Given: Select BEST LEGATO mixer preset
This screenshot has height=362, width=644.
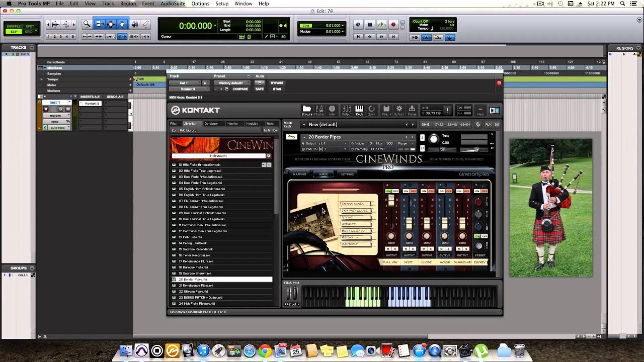Looking at the screenshot, I should [x=356, y=231].
